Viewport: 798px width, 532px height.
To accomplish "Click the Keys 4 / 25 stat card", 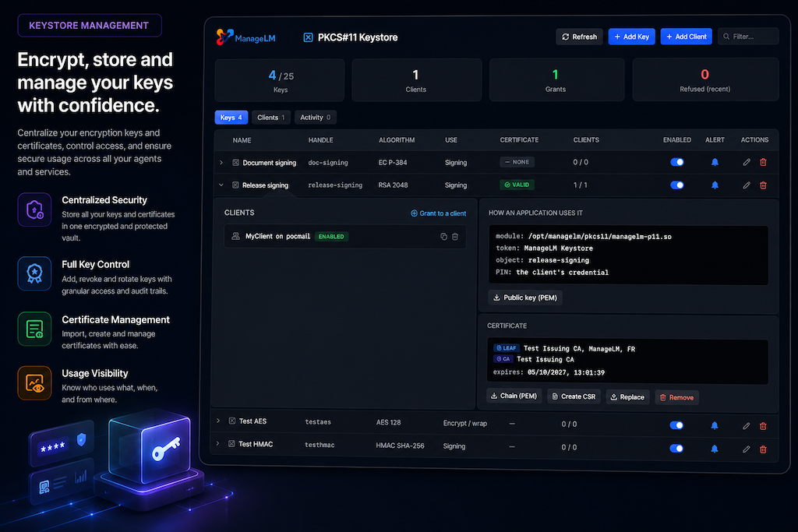I will click(280, 80).
